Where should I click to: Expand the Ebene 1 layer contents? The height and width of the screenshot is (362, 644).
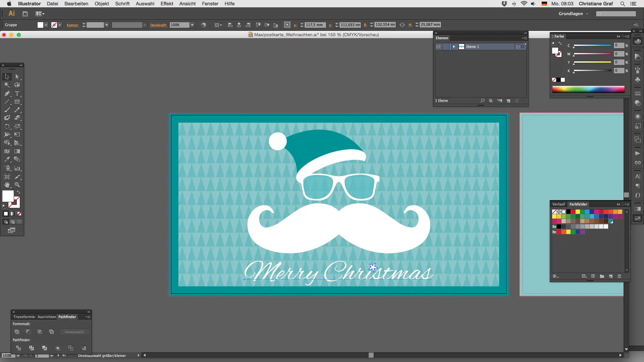(454, 47)
